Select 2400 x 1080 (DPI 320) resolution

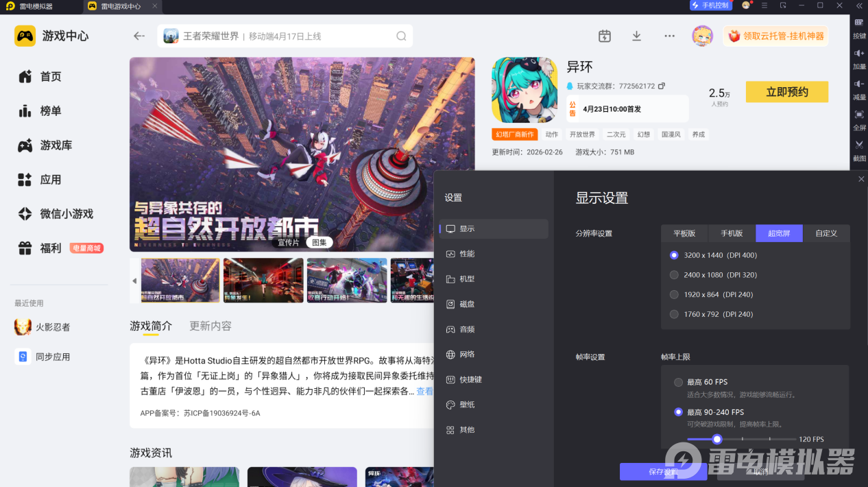713,274
